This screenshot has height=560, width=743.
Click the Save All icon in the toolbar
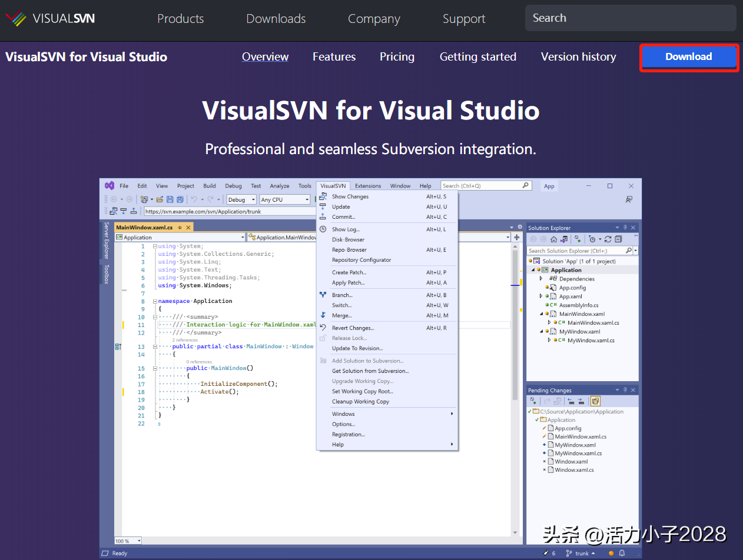(x=180, y=199)
